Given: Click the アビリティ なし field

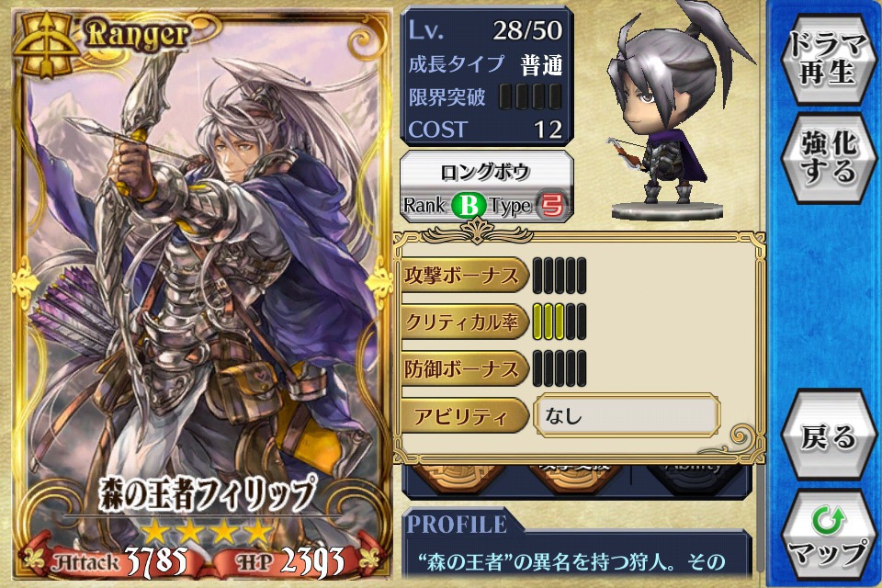Looking at the screenshot, I should [626, 416].
